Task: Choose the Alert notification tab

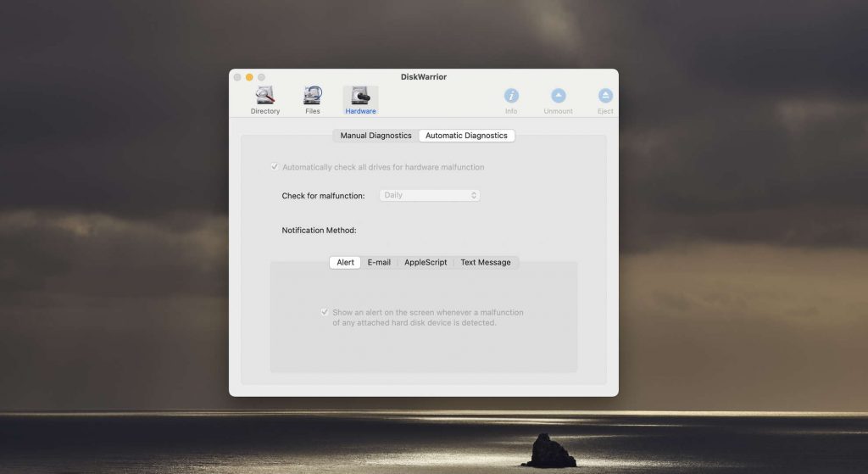Action: (345, 263)
